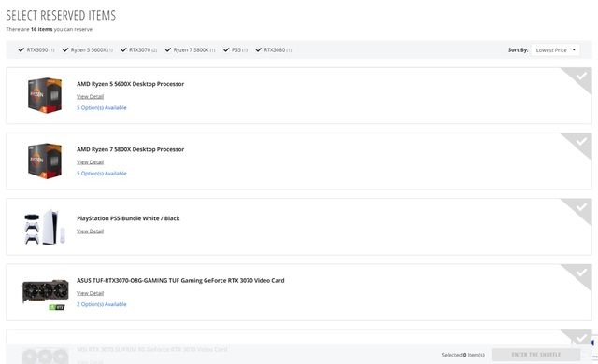This screenshot has height=364, width=598.
Task: Click the Select Reserved Items heading
Action: 61,15
